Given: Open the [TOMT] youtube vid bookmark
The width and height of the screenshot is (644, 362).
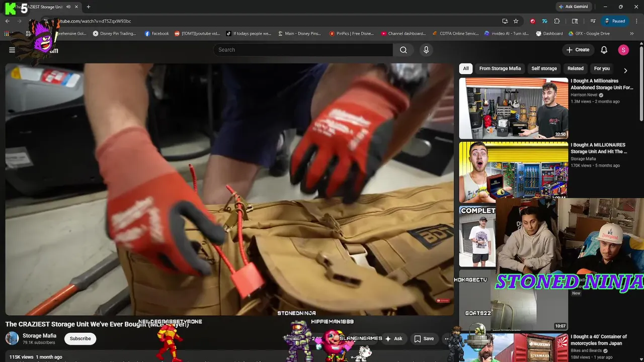Looking at the screenshot, I should click(x=197, y=34).
